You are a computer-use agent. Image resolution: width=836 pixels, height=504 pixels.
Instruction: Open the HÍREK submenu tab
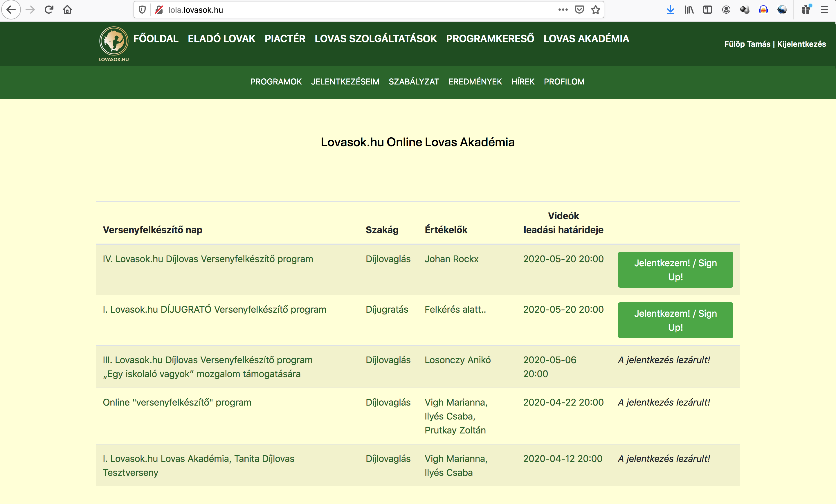coord(523,82)
